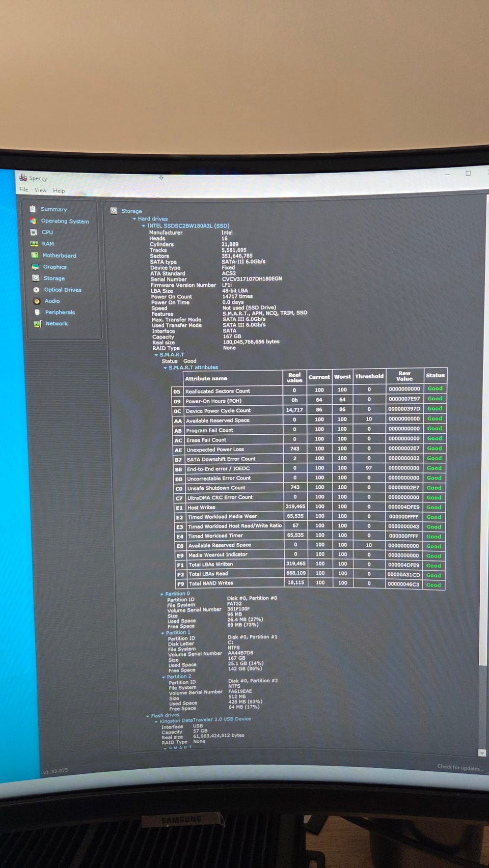Collapse the Flash drives node
Image resolution: width=489 pixels, height=868 pixels.
148,716
